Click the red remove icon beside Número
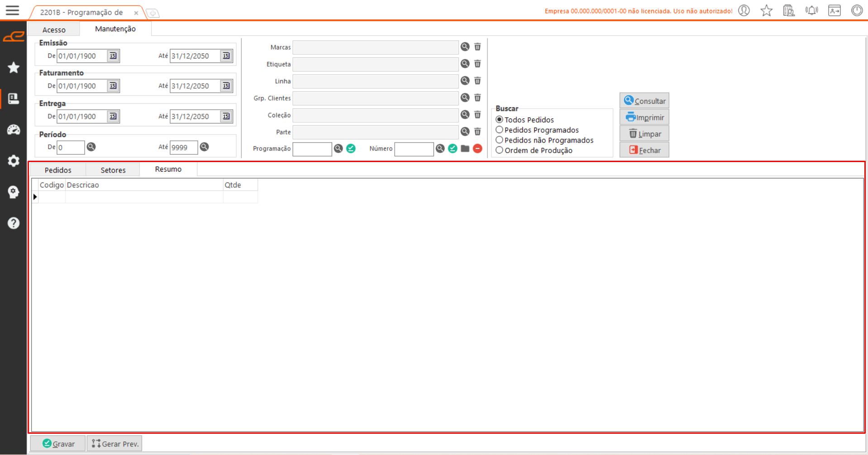 click(x=477, y=148)
